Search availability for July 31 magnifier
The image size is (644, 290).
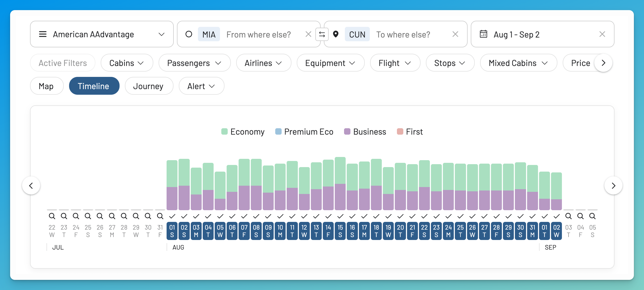click(x=160, y=216)
